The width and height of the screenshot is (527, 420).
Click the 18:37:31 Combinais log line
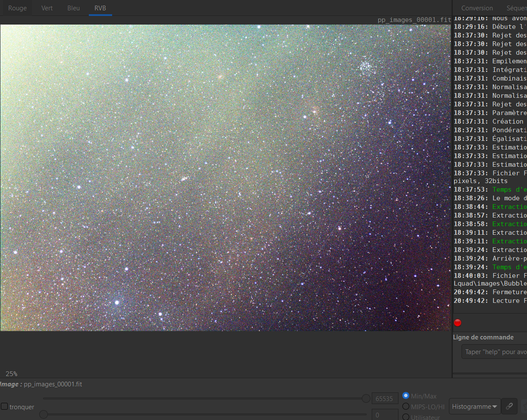click(490, 78)
